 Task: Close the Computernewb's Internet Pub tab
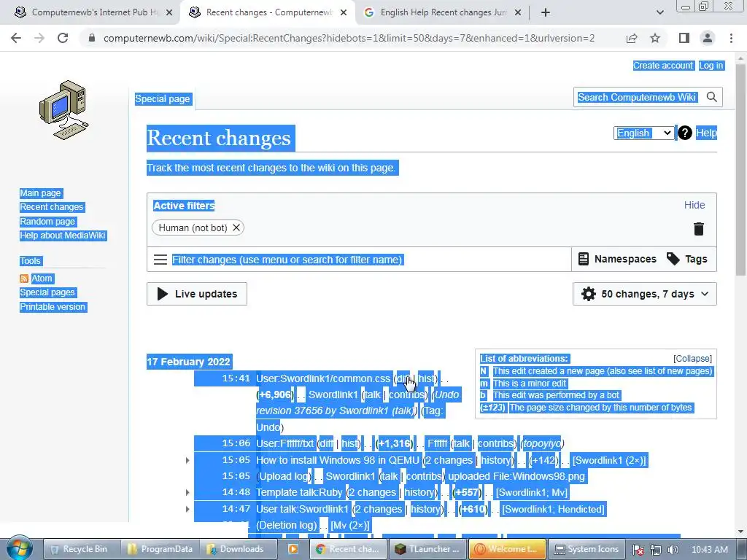pyautogui.click(x=169, y=12)
